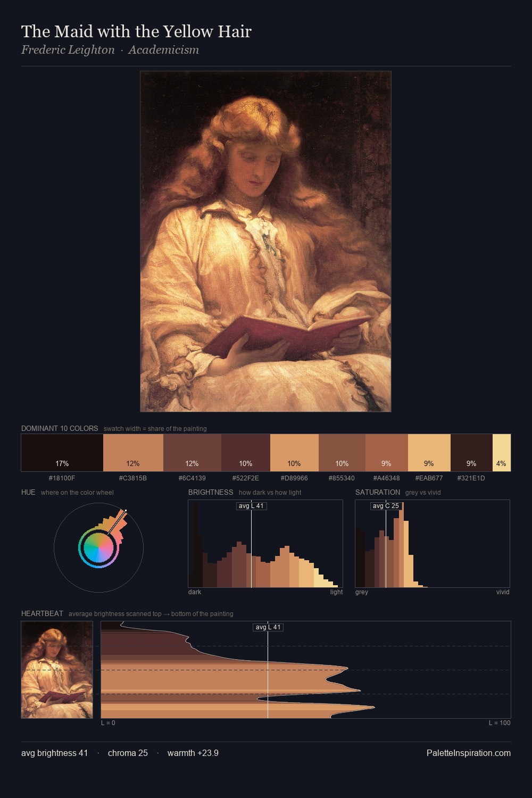Click the 'avg brightness 41' footer stat

click(55, 753)
